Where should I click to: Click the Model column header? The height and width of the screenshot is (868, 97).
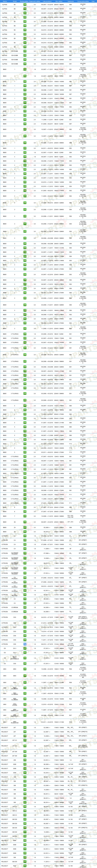tap(15, 1)
